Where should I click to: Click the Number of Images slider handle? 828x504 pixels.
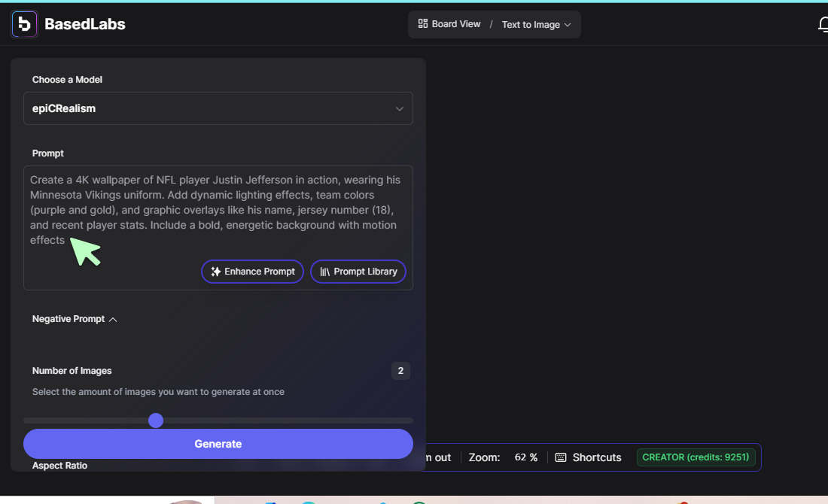[156, 421]
